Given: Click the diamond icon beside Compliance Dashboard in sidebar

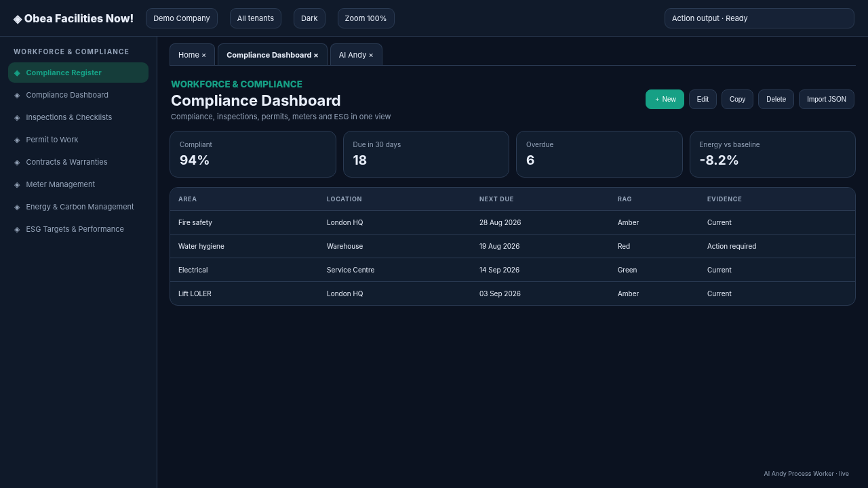Looking at the screenshot, I should point(17,95).
